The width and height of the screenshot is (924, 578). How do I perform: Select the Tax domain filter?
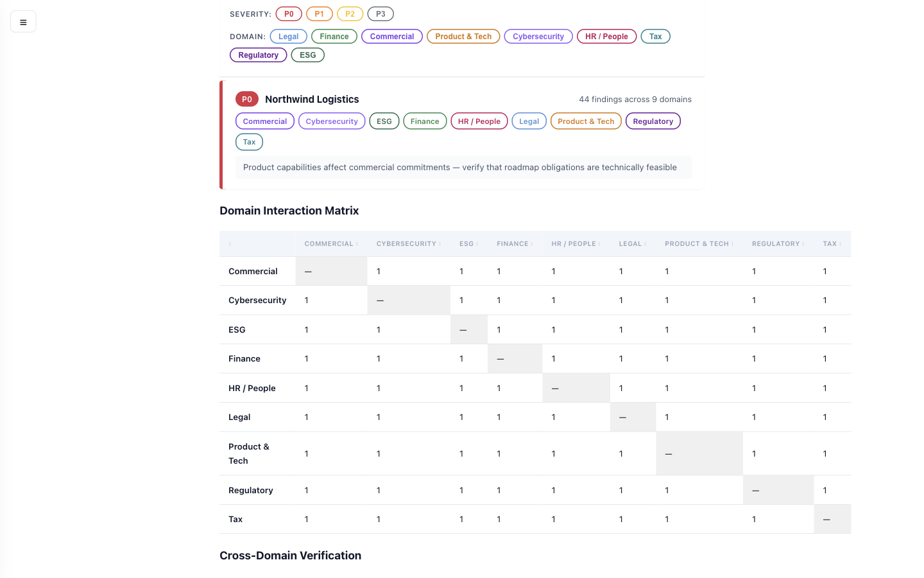(656, 37)
